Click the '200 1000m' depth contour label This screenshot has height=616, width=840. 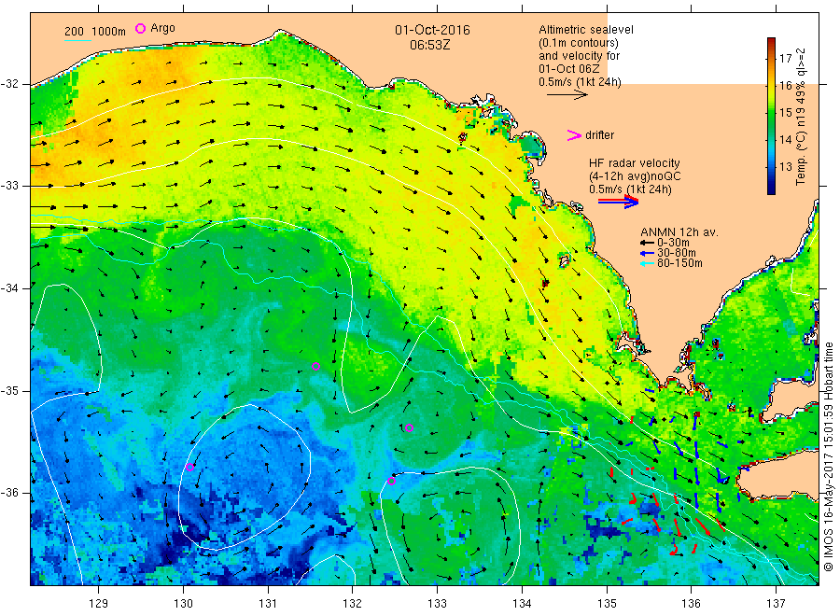(x=95, y=32)
